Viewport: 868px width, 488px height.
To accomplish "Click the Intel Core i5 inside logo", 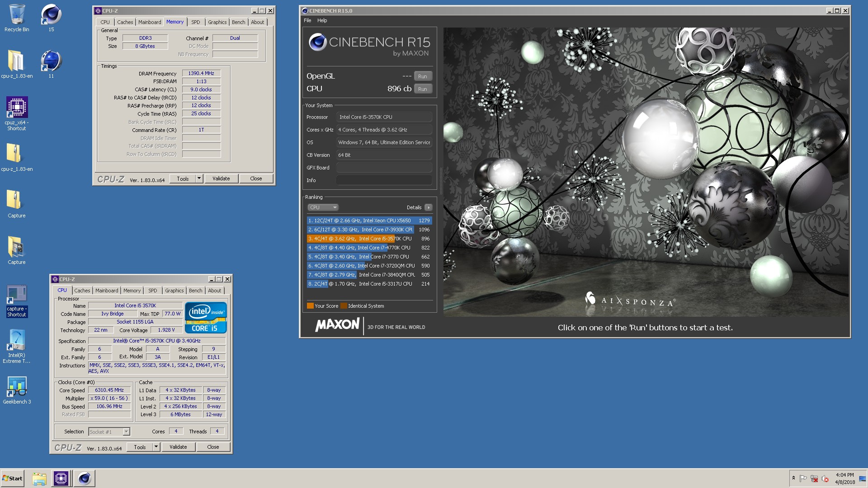I will (206, 317).
